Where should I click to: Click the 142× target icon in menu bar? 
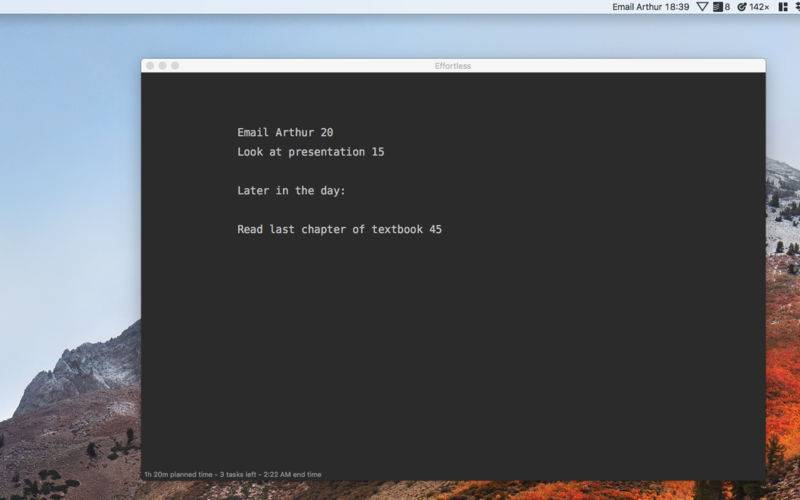[x=753, y=7]
